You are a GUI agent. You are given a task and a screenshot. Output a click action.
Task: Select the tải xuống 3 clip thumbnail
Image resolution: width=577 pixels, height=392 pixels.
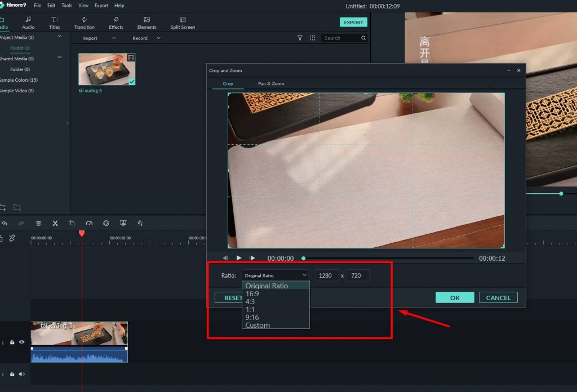point(106,68)
